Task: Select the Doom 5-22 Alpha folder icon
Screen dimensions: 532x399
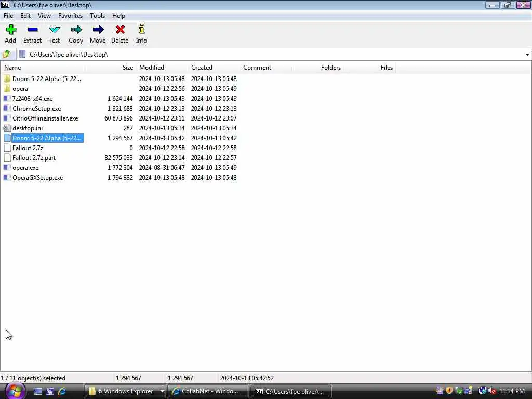Action: point(7,79)
